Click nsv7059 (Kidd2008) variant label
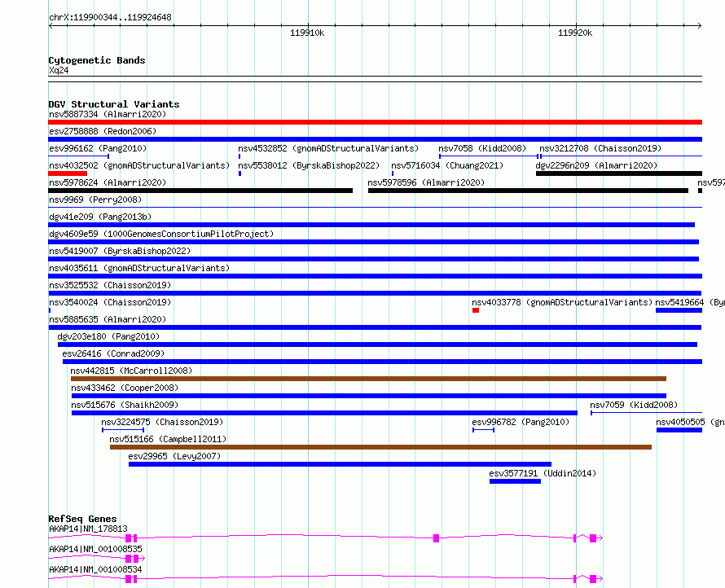This screenshot has width=725, height=588. [634, 405]
